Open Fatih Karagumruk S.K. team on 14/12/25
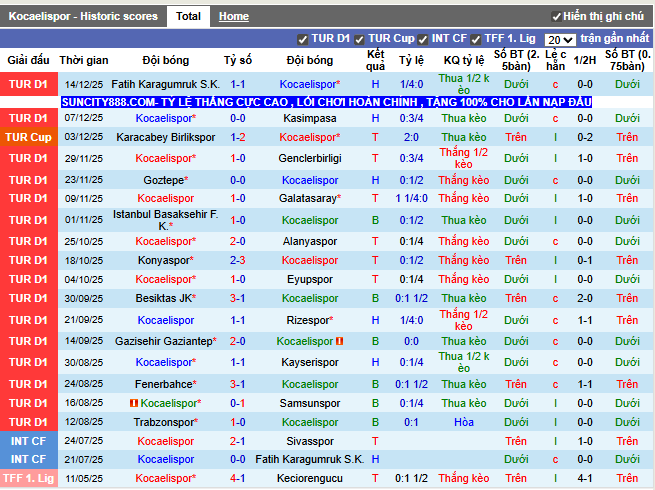Image resolution: width=655 pixels, height=490 pixels. 165,84
